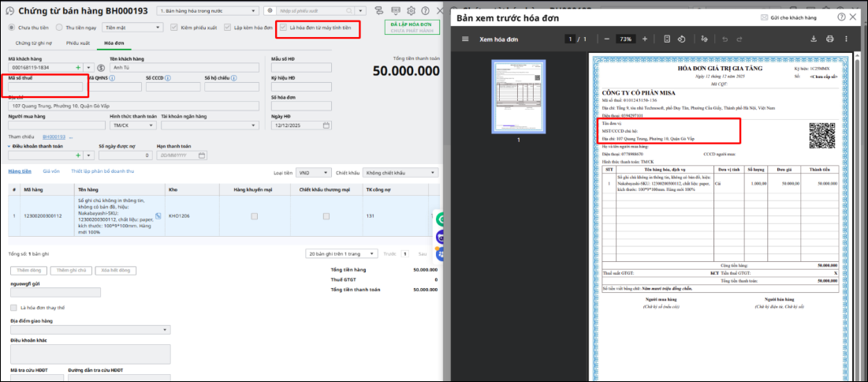
Task: Zoom in on the invoice preview
Action: [644, 39]
